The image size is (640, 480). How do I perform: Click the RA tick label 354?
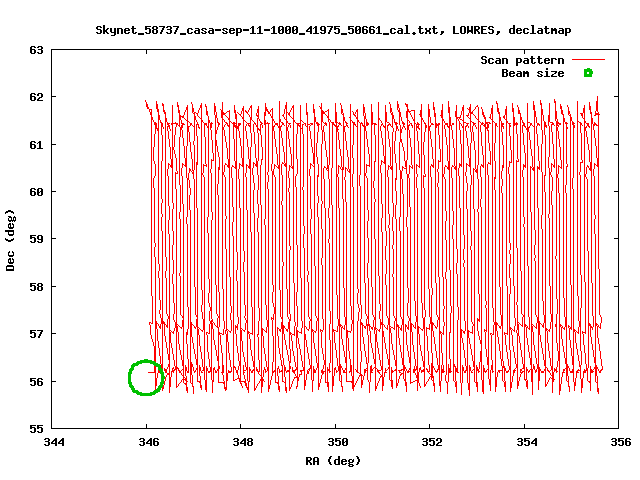point(527,442)
